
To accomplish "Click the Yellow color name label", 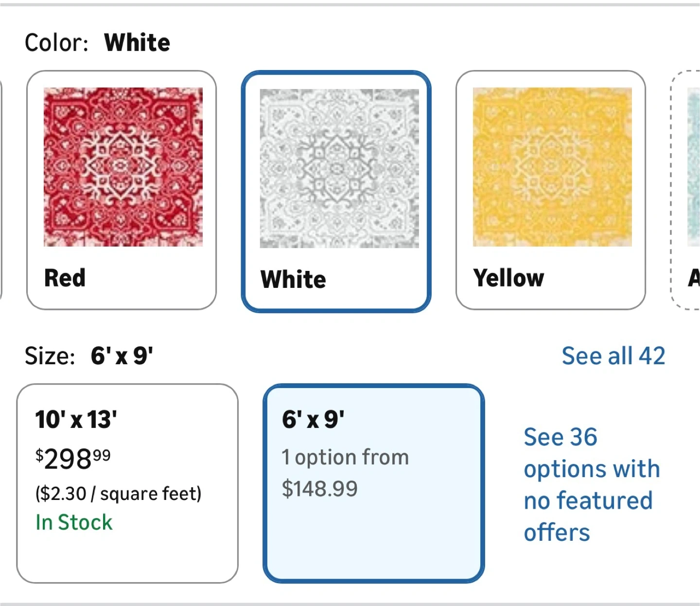I will pos(508,278).
